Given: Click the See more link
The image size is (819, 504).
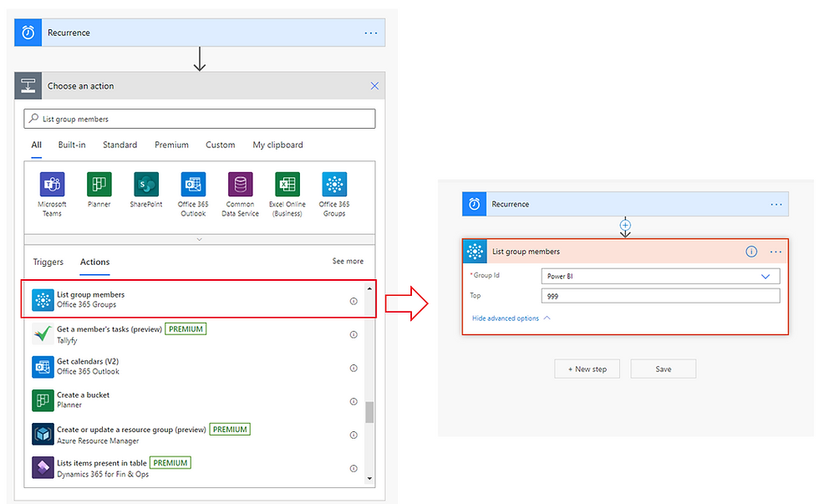Looking at the screenshot, I should point(348,261).
